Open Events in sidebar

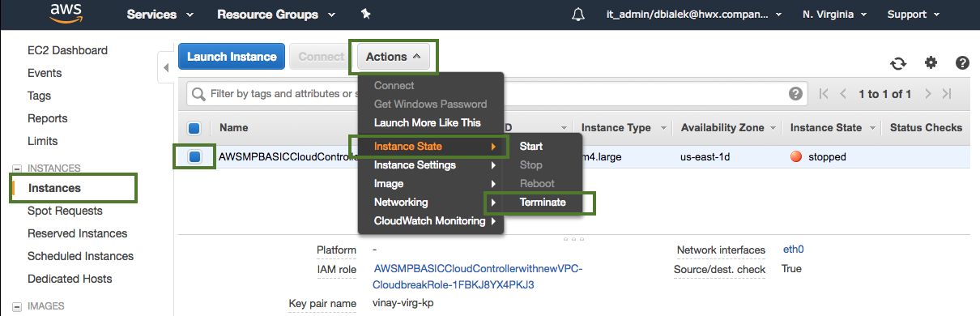pos(45,73)
